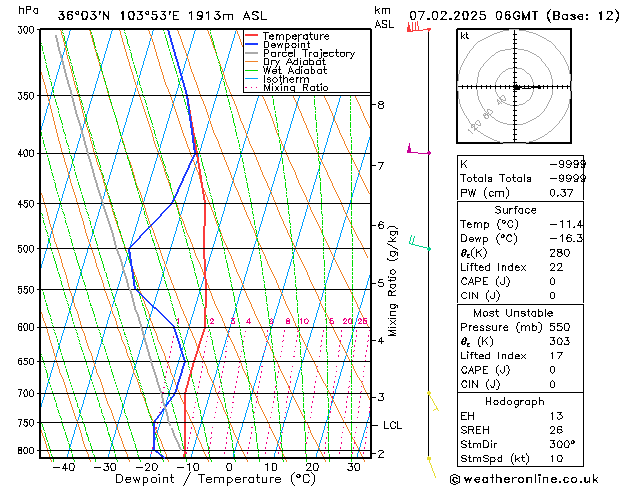Click the LCL marker on the height axis
The height and width of the screenshot is (486, 629).
click(393, 425)
